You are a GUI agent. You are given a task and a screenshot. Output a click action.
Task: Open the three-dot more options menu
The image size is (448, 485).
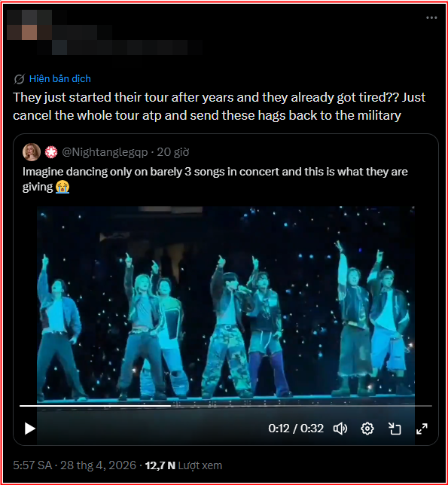click(x=431, y=17)
